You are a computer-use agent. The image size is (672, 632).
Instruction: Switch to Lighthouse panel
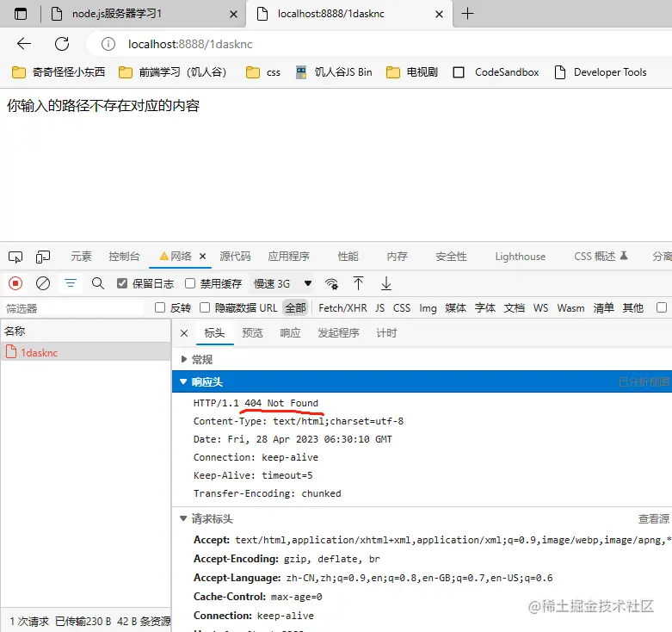521,257
